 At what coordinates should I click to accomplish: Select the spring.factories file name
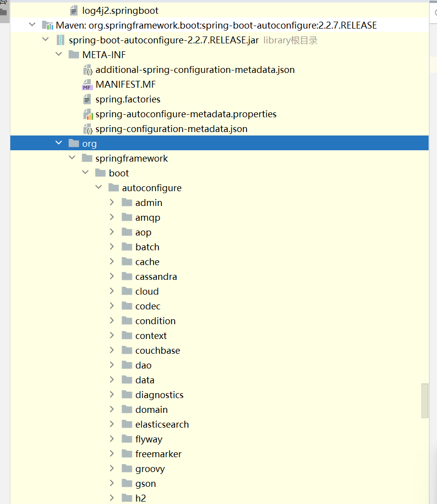(x=128, y=100)
